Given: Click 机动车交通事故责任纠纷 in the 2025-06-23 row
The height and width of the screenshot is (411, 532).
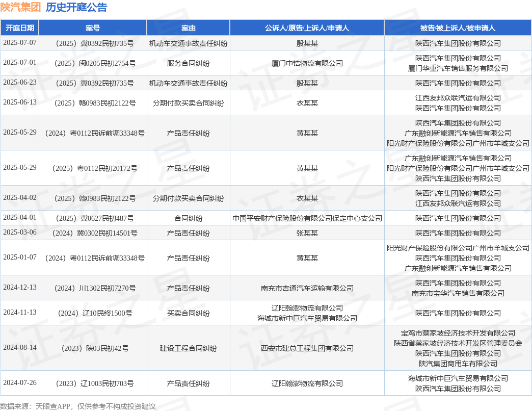Looking at the screenshot, I should point(189,83).
